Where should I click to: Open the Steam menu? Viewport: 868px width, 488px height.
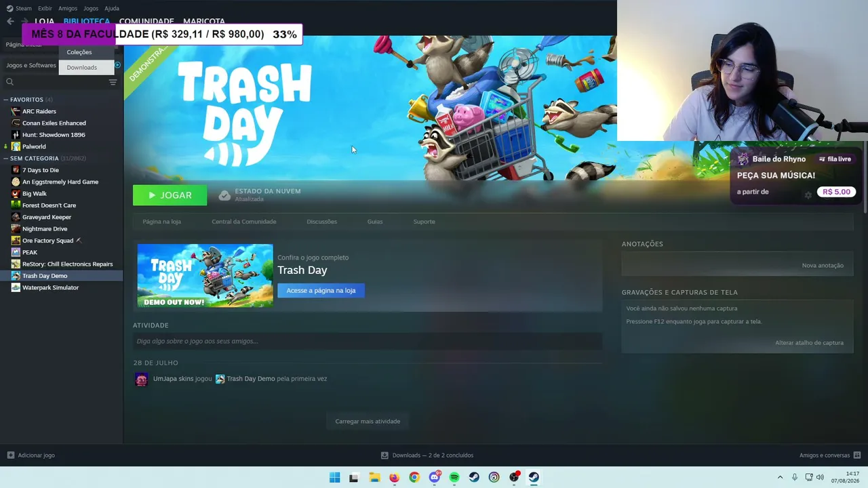(x=24, y=8)
